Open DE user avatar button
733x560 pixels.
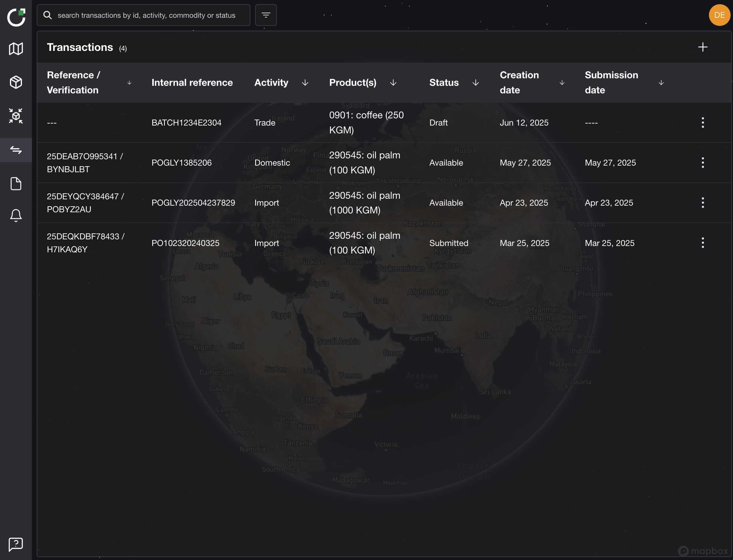tap(719, 15)
